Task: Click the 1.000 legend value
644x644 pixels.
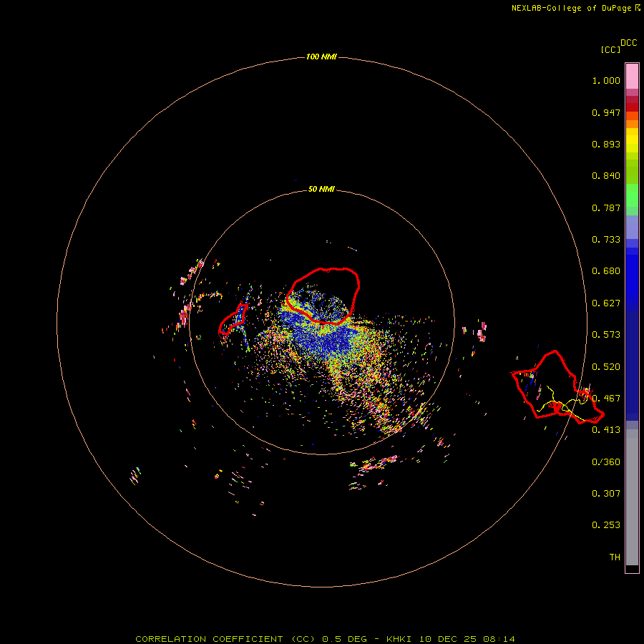Action: point(606,80)
